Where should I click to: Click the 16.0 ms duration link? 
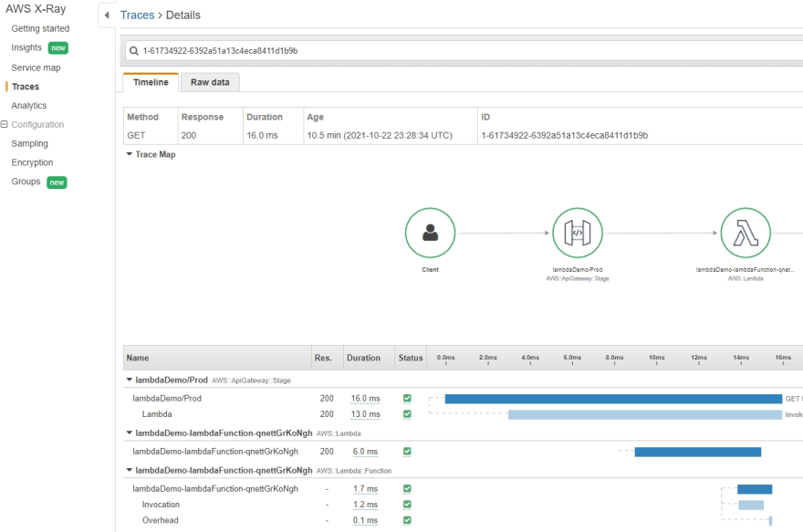pos(366,399)
